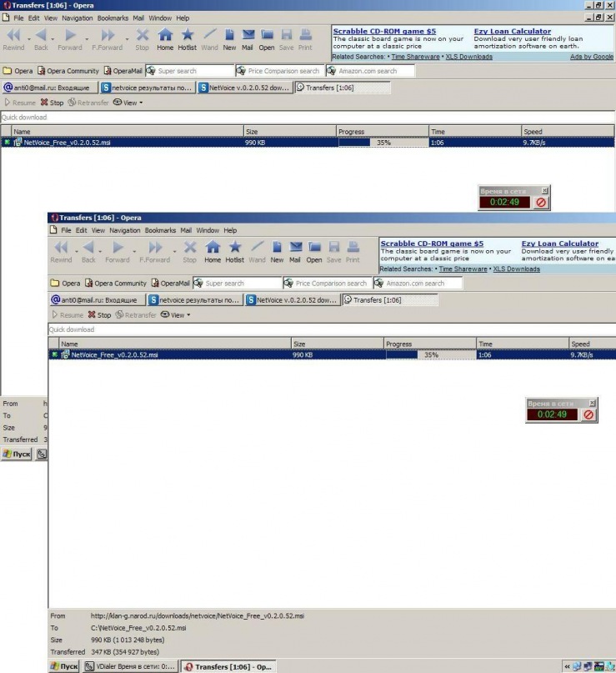Image resolution: width=616 pixels, height=673 pixels.
Task: Click the Hotlist star icon in the front window
Action: click(x=234, y=247)
